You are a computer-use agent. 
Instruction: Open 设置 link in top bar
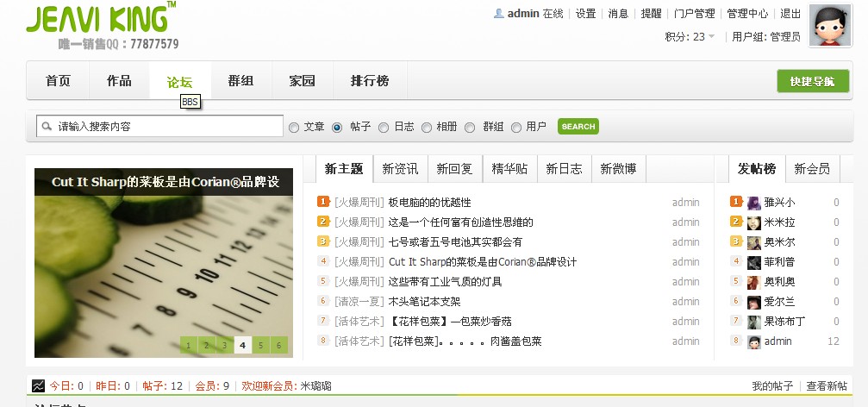click(x=585, y=13)
